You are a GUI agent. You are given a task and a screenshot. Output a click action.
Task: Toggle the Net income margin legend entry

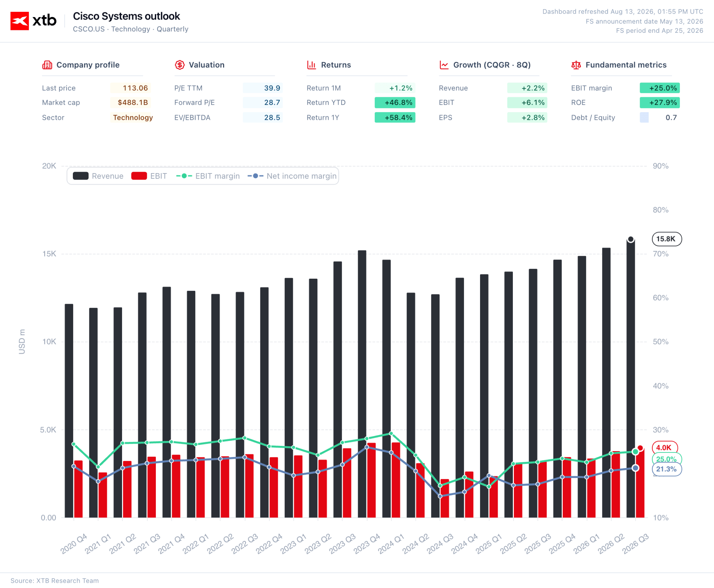click(x=292, y=176)
